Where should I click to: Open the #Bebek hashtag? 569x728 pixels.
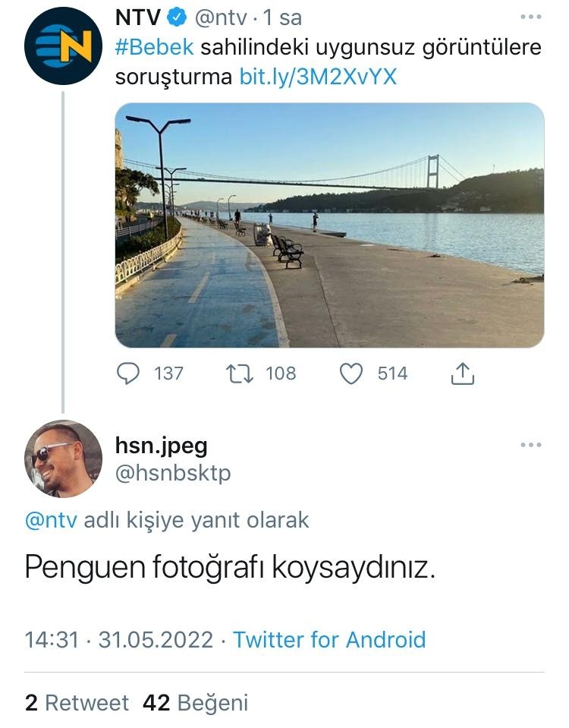(154, 47)
